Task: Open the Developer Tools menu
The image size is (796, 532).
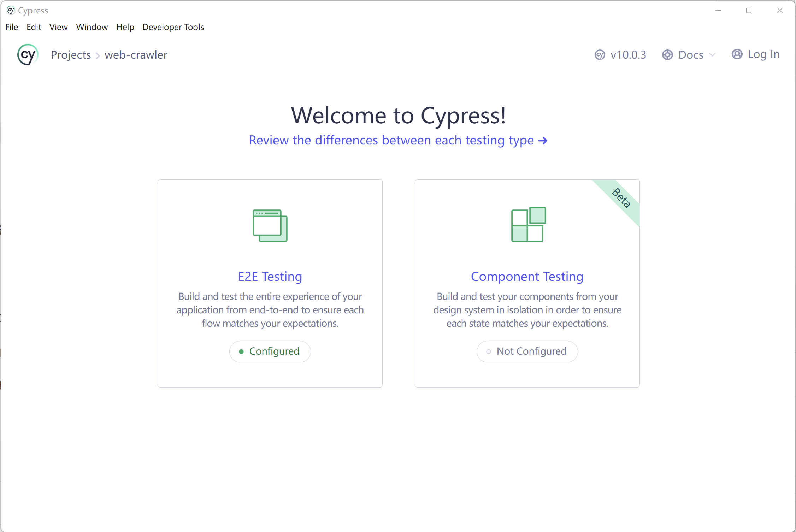Action: pos(173,27)
